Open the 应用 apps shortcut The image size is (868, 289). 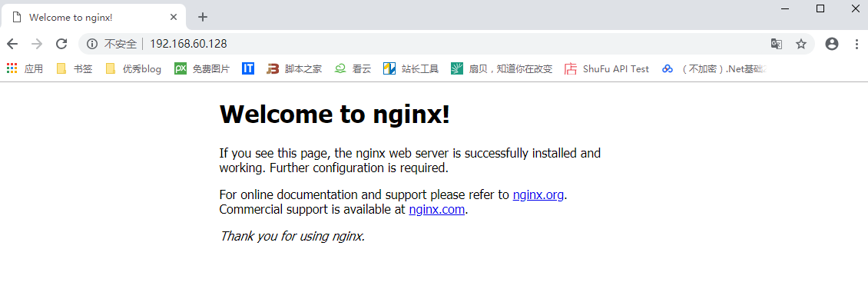click(25, 68)
